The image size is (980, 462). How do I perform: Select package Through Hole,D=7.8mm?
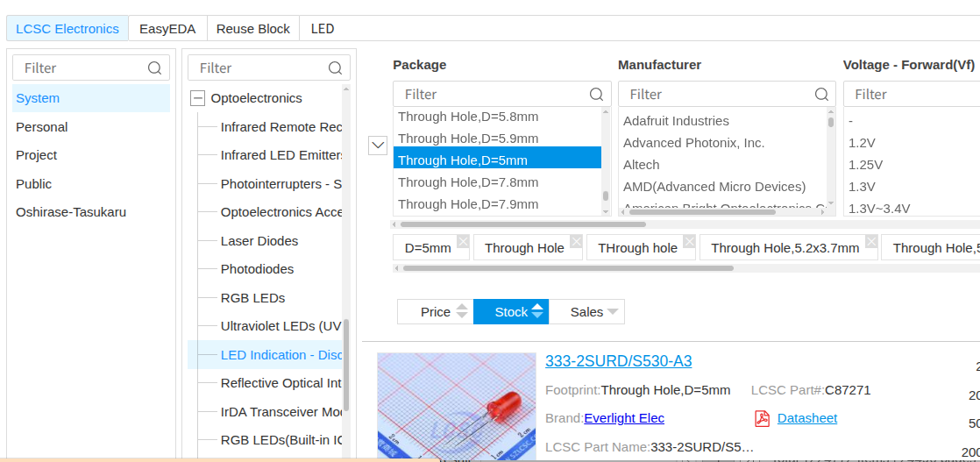(498, 182)
